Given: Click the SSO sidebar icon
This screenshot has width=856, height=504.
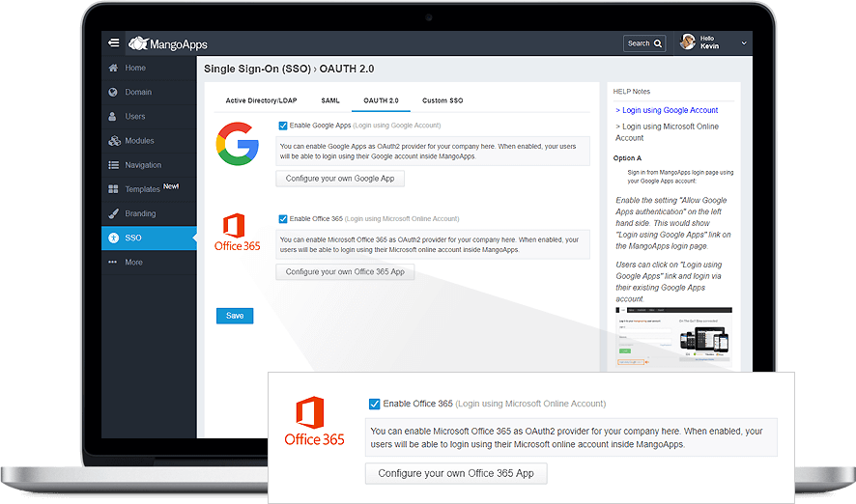Looking at the screenshot, I should 114,238.
